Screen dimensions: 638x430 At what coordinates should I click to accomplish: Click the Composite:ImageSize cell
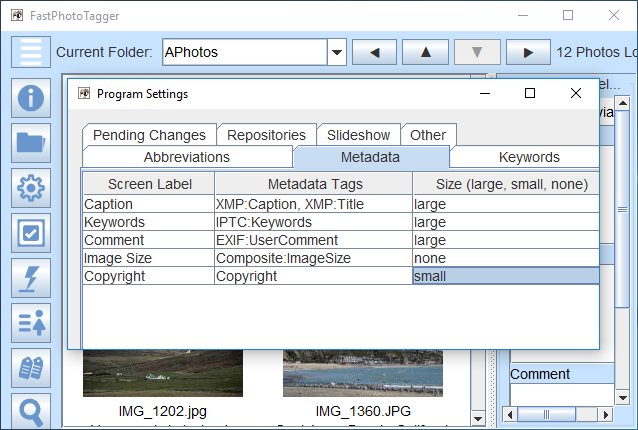click(313, 258)
